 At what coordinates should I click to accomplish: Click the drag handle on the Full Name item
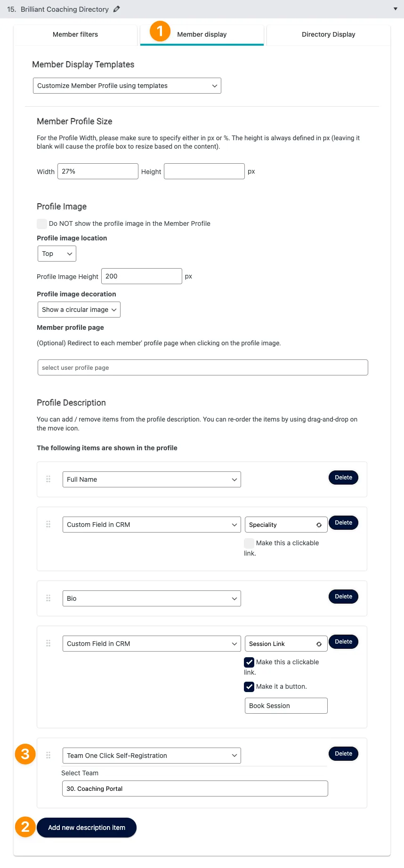click(48, 479)
